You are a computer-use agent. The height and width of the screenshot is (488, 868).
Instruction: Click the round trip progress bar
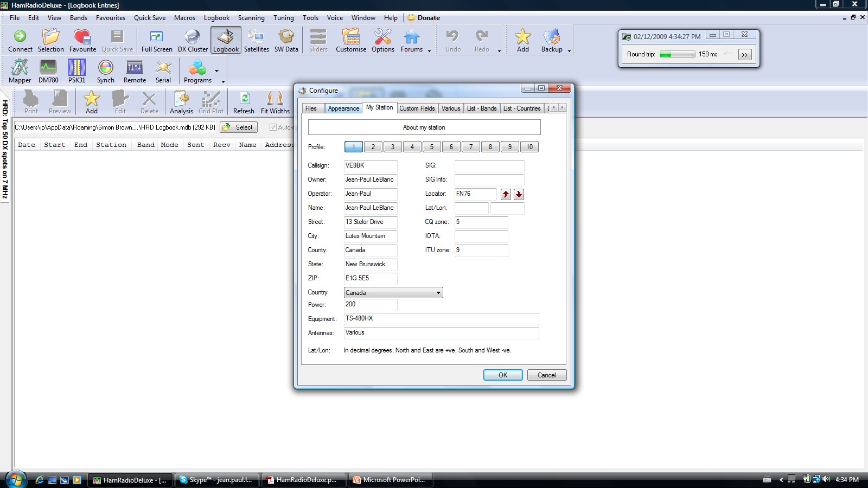(677, 54)
